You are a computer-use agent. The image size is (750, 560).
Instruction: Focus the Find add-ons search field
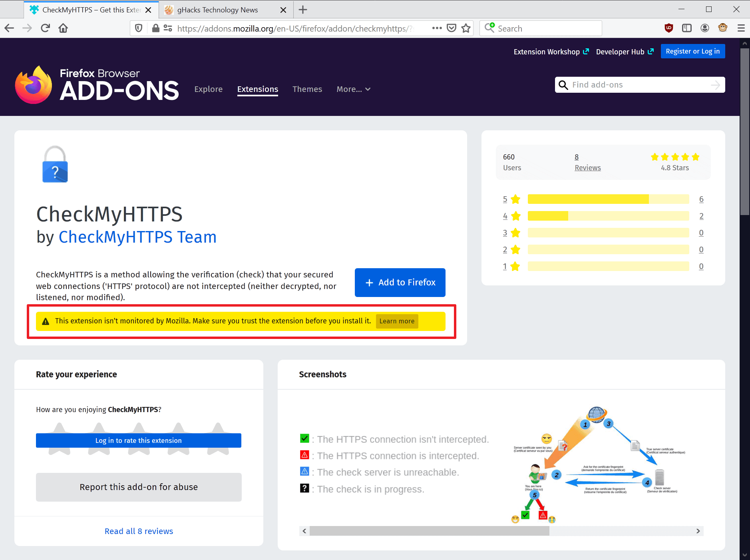point(639,85)
